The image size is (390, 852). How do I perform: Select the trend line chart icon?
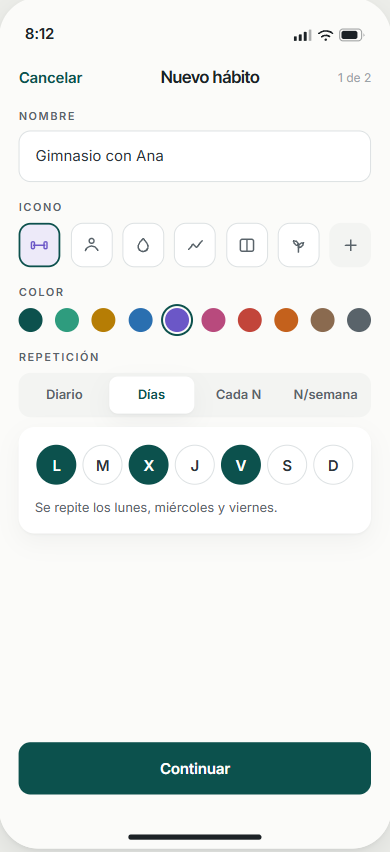coord(195,245)
